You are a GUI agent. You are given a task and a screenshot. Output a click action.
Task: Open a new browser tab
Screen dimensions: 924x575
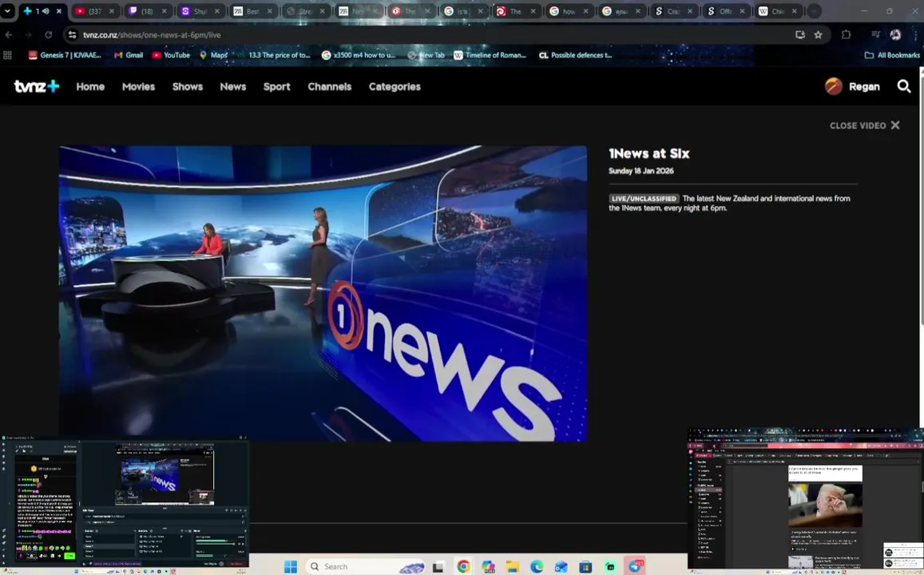814,11
